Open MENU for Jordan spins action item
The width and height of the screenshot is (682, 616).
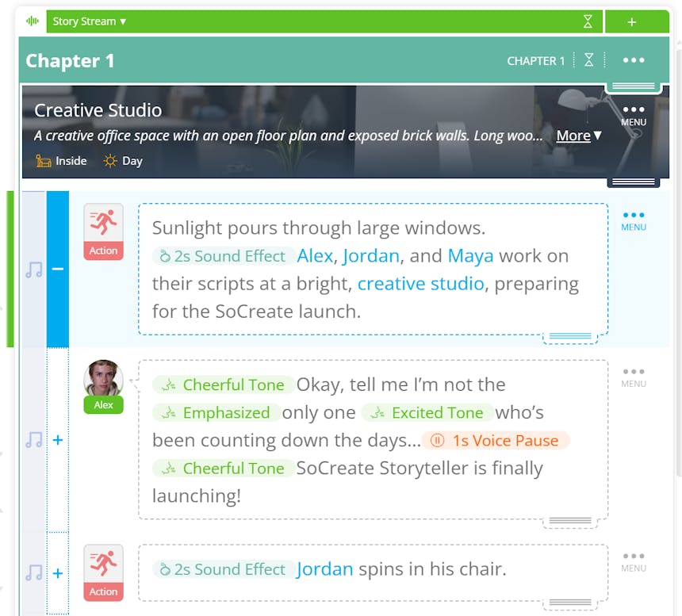[x=634, y=562]
